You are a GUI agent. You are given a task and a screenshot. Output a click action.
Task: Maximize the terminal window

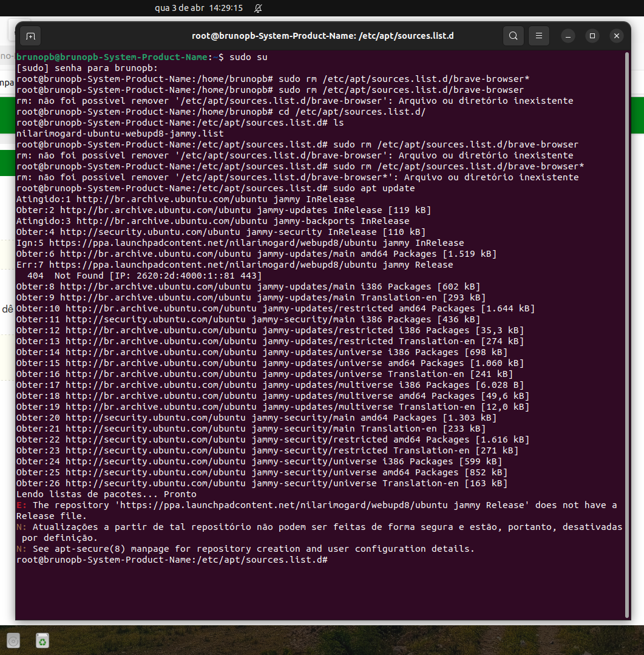[x=592, y=36]
